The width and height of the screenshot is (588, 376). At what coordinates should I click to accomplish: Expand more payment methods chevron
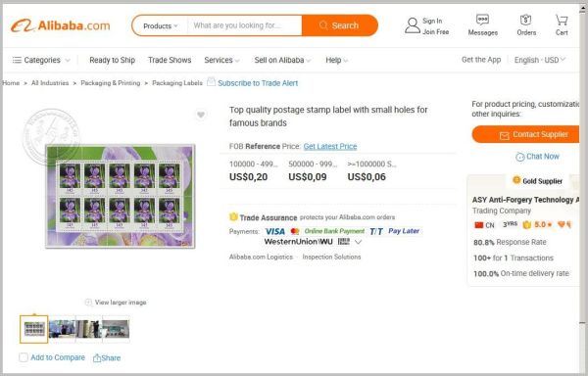click(x=358, y=242)
